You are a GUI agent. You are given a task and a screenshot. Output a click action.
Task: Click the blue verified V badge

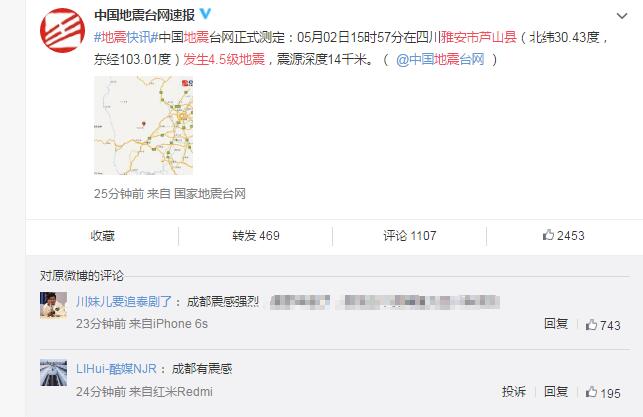tap(205, 14)
